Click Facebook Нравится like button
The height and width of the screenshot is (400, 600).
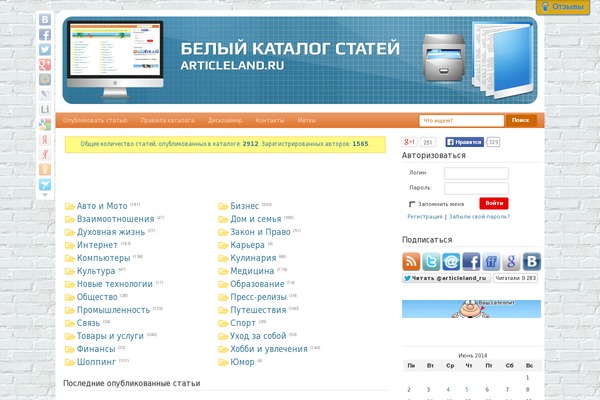[465, 142]
